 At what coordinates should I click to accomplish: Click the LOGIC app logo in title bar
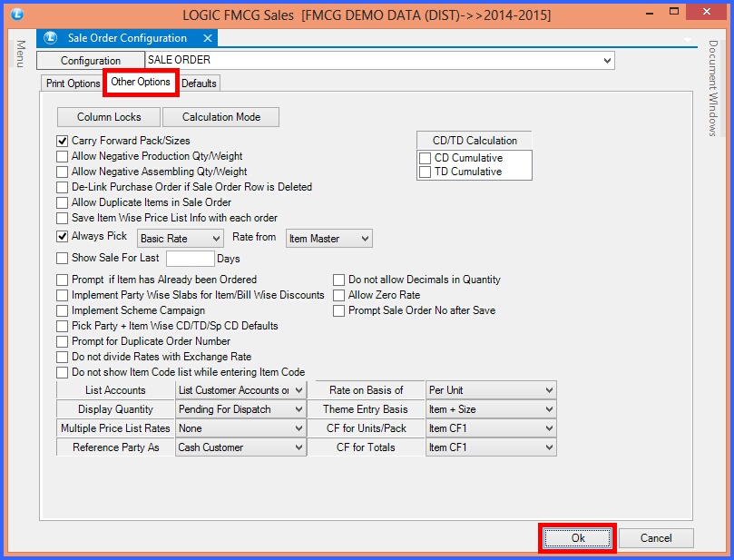point(17,15)
